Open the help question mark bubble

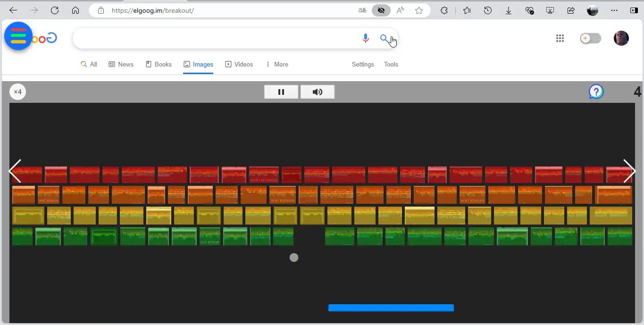596,92
